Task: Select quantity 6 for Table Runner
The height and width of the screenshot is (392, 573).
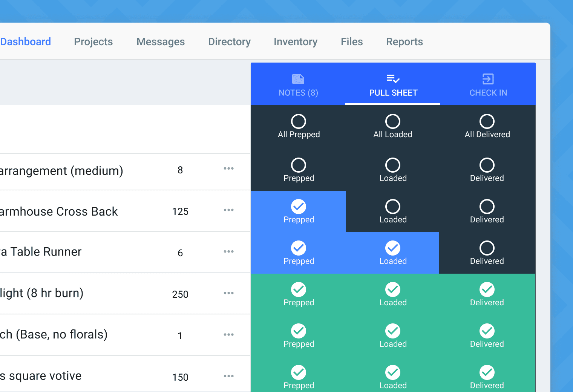Action: tap(180, 253)
